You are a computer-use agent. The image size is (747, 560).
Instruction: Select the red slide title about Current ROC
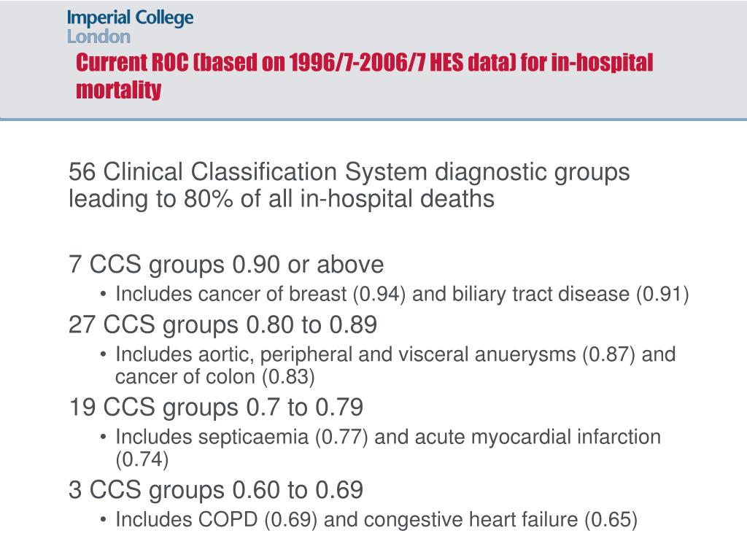tap(365, 76)
